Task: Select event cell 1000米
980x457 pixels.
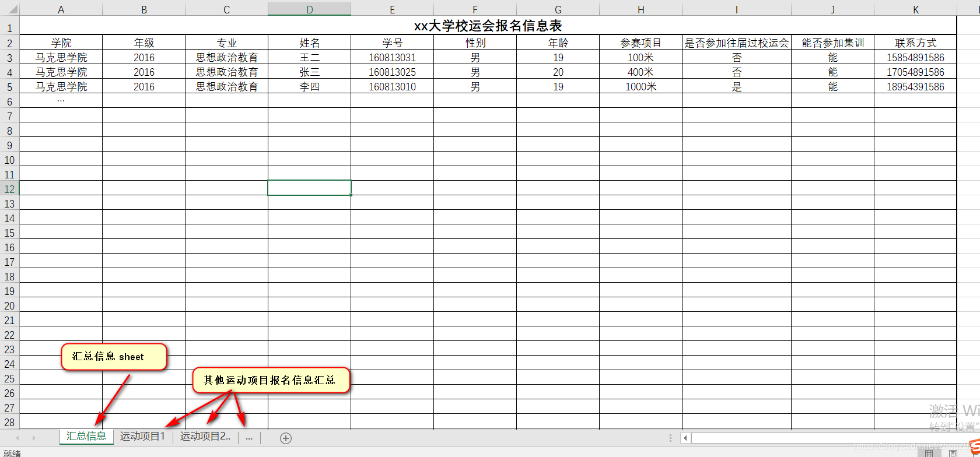Action: (641, 86)
